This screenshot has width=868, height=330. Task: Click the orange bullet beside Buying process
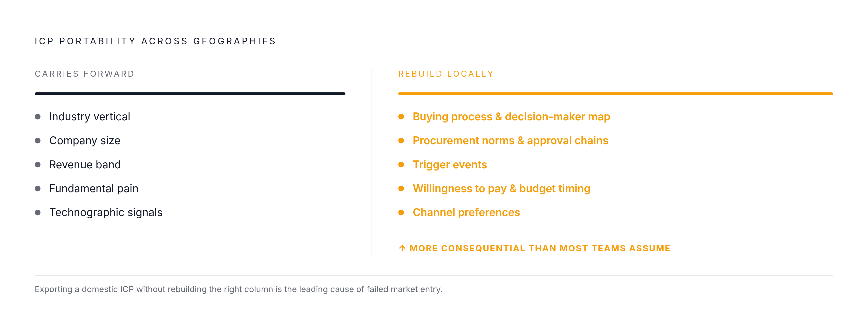401,117
